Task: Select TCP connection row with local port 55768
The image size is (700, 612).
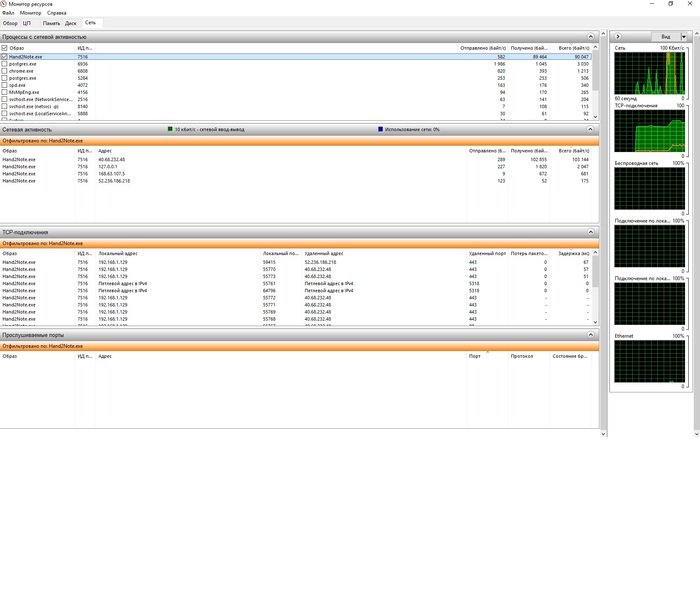Action: (x=296, y=319)
